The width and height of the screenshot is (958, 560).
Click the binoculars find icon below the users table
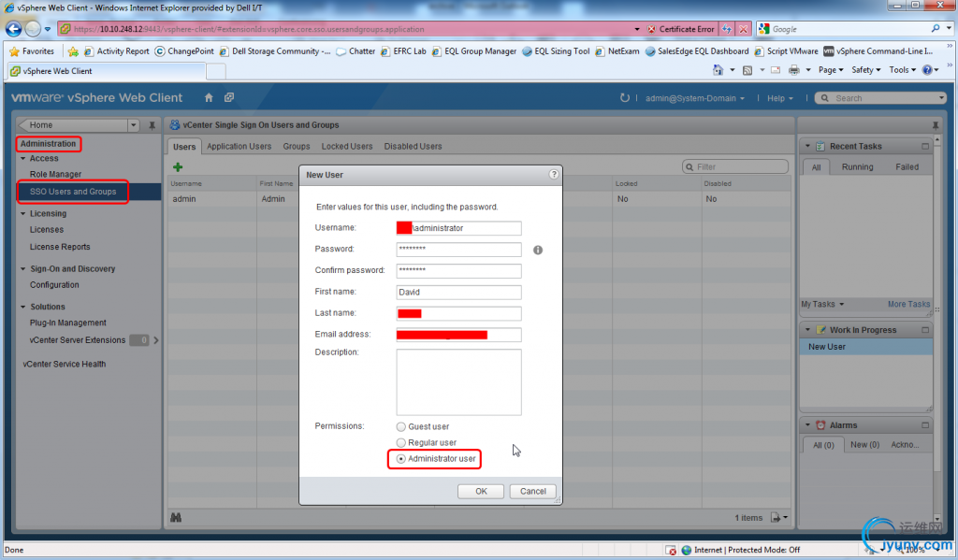176,517
